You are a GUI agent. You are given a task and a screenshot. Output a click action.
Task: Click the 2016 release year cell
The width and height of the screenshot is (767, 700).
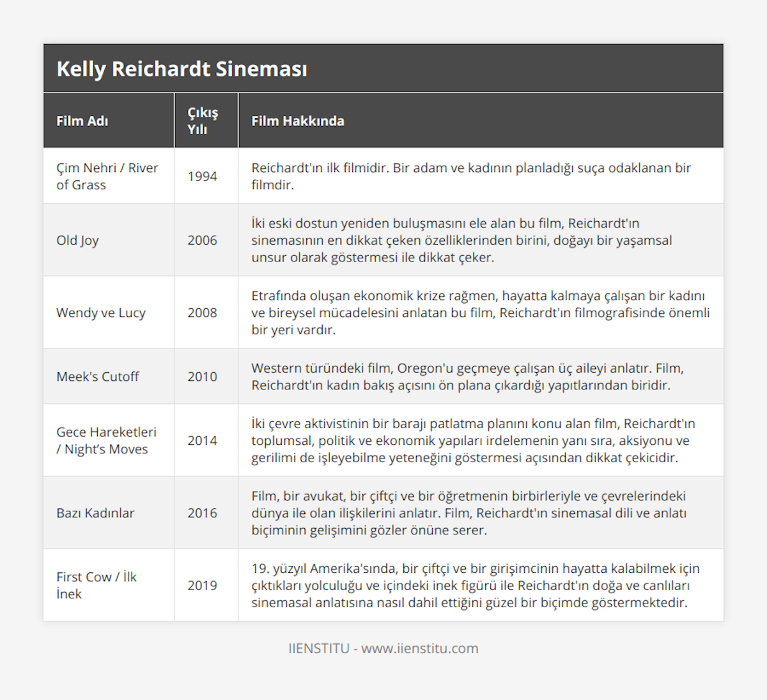point(202,513)
